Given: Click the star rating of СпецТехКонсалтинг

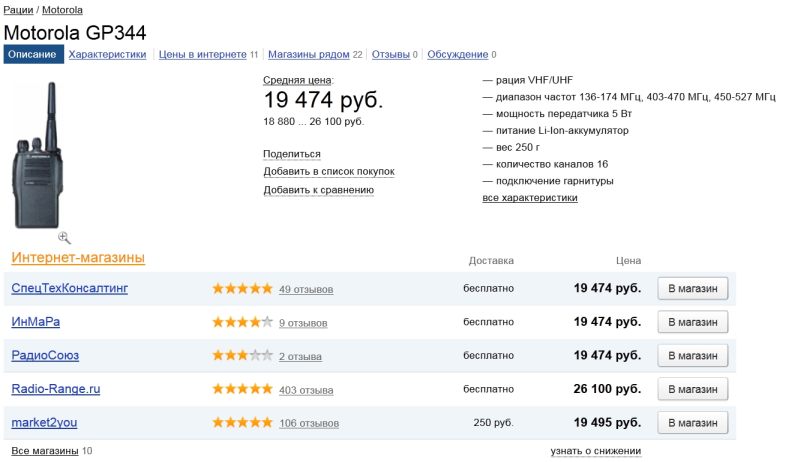Looking at the screenshot, I should coord(242,288).
